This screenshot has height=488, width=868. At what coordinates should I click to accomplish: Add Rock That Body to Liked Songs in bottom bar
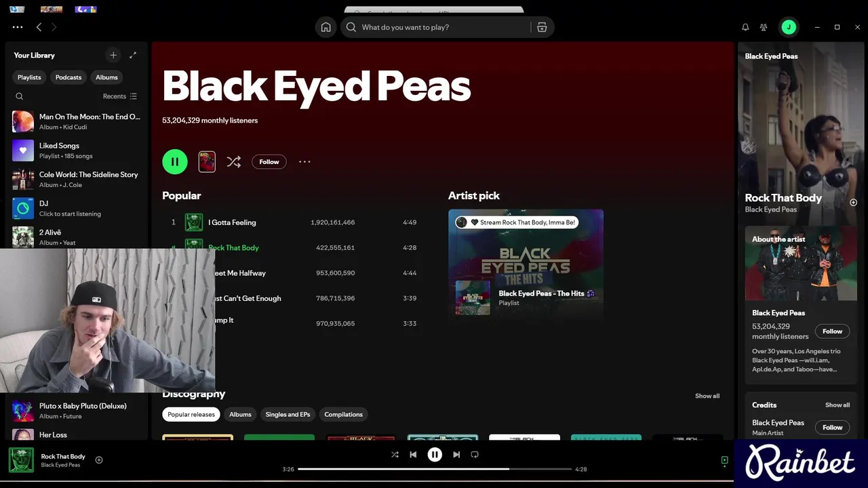point(99,460)
